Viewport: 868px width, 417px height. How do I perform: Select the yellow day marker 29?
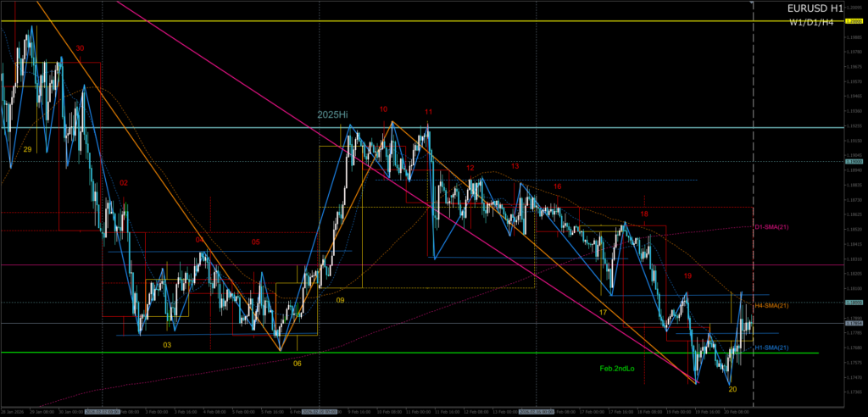27,149
